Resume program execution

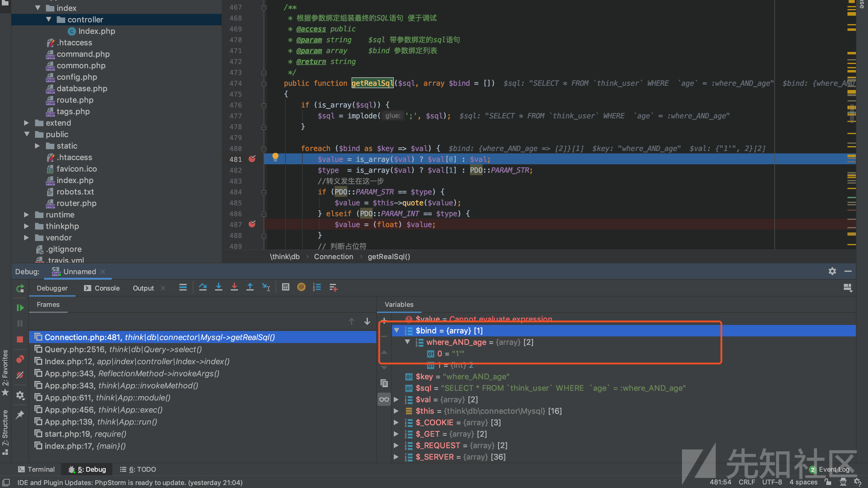tap(20, 308)
